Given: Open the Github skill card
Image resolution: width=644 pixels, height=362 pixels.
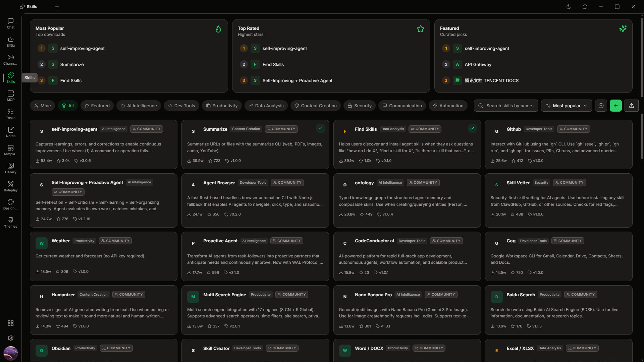Looking at the screenshot, I should pyautogui.click(x=558, y=144).
